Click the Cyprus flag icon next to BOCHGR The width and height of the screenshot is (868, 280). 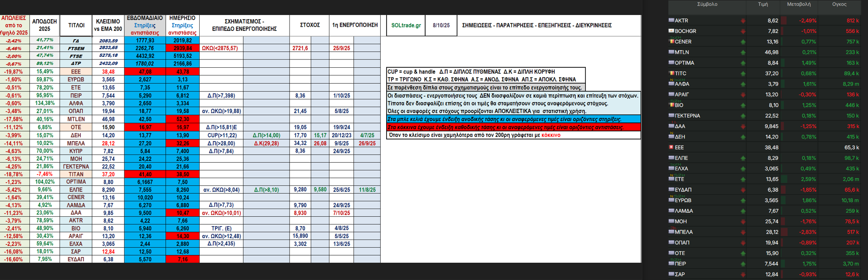tap(671, 30)
